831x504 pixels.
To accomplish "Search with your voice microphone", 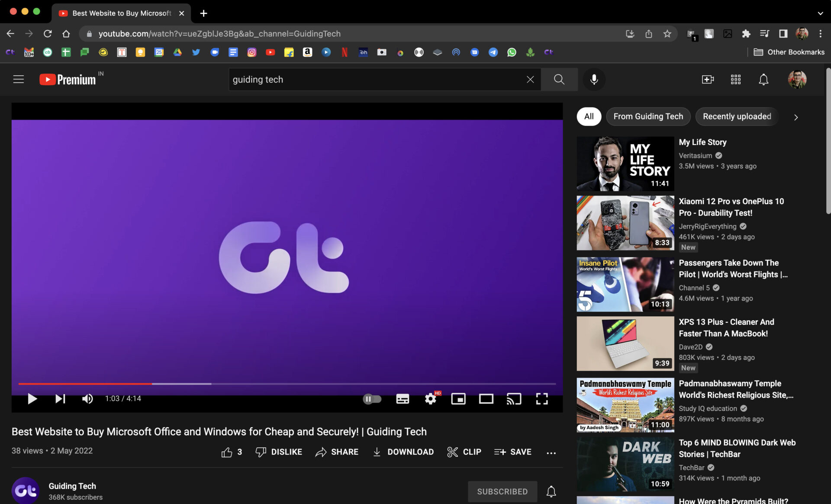I will pyautogui.click(x=594, y=80).
